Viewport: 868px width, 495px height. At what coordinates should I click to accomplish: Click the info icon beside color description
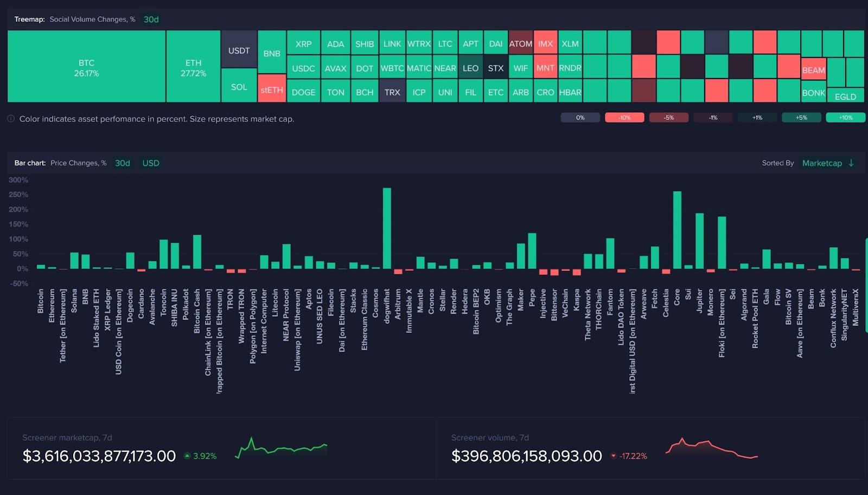click(x=11, y=119)
